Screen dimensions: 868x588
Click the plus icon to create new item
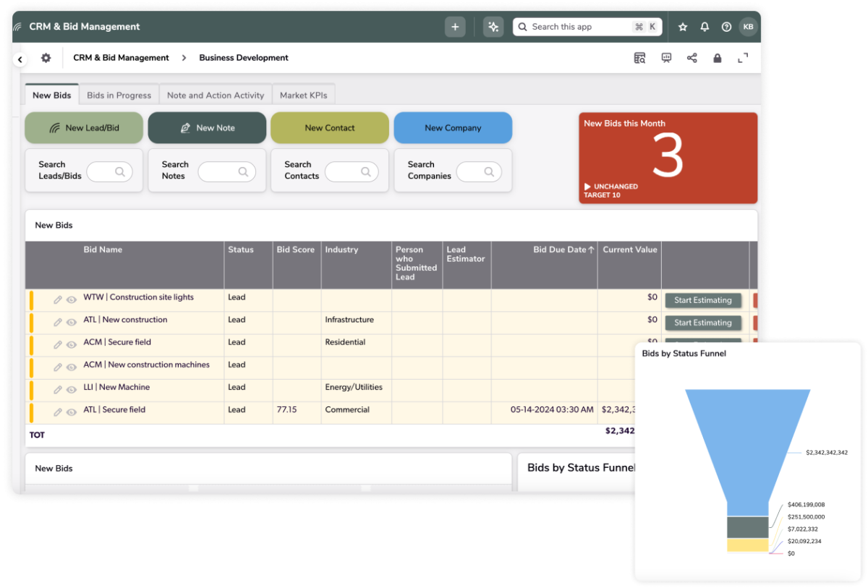(455, 26)
